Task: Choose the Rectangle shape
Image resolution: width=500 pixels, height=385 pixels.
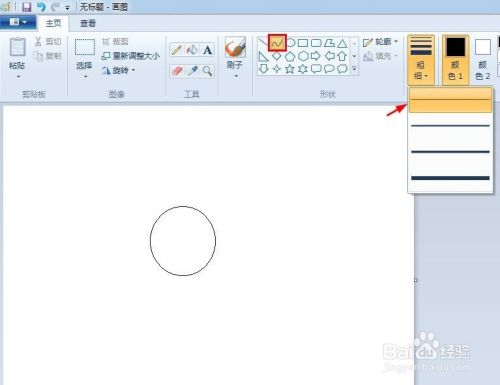Action: click(303, 43)
